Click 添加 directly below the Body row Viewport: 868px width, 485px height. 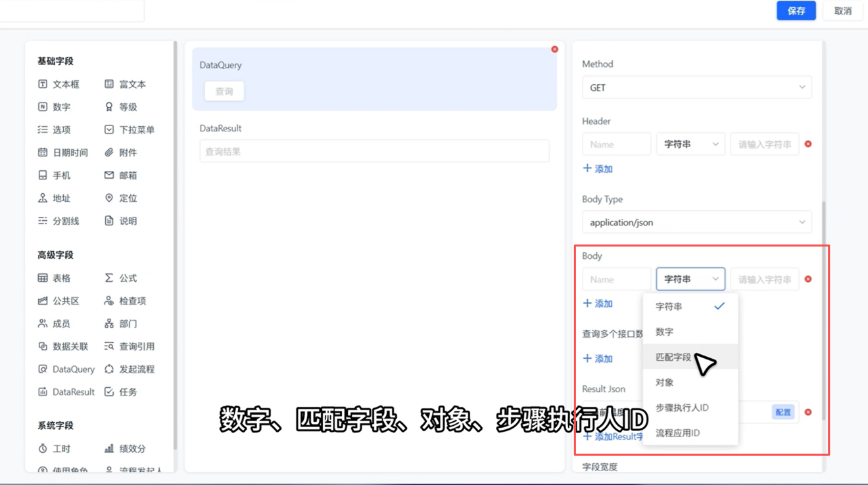[598, 304]
